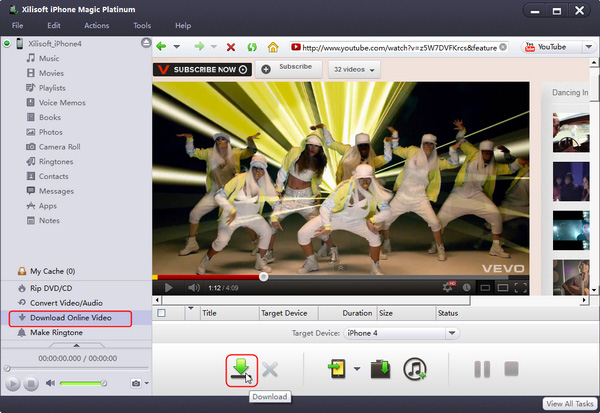Image resolution: width=600 pixels, height=413 pixels.
Task: Open the task list column options arrow
Action: [x=191, y=308]
